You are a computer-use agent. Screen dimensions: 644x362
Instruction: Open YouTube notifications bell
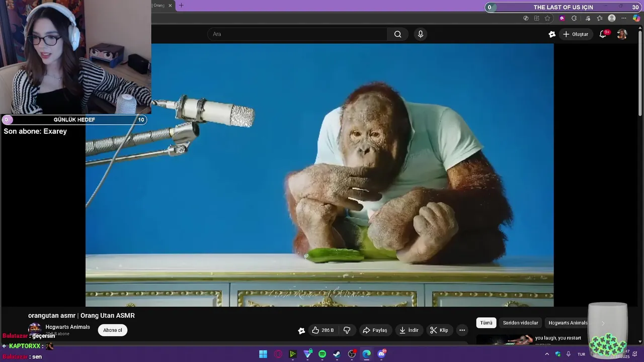pyautogui.click(x=603, y=34)
